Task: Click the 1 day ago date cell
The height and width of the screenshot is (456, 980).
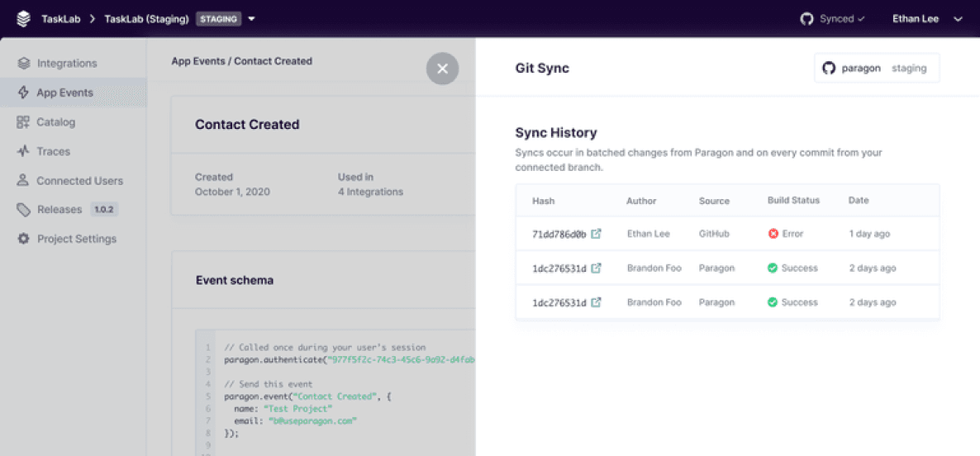Action: [869, 234]
